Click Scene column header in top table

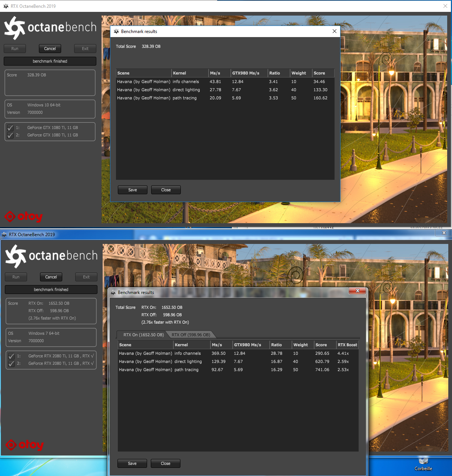(x=144, y=73)
